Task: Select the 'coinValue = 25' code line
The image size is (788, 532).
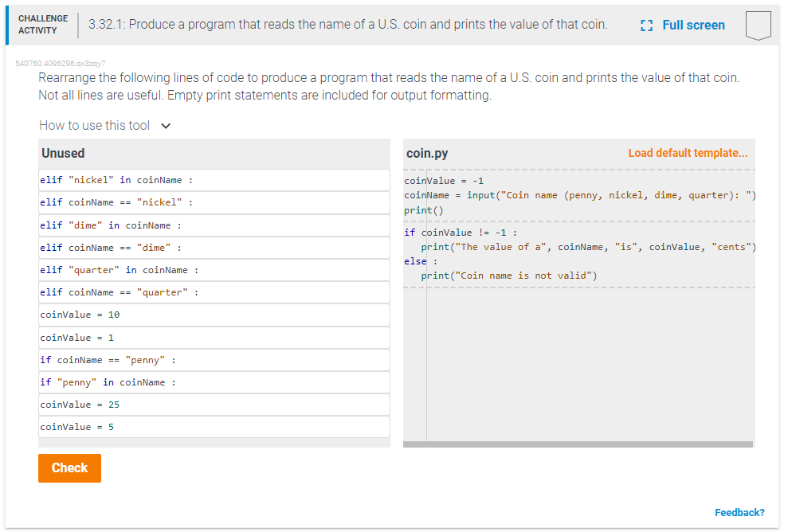Action: (x=214, y=404)
